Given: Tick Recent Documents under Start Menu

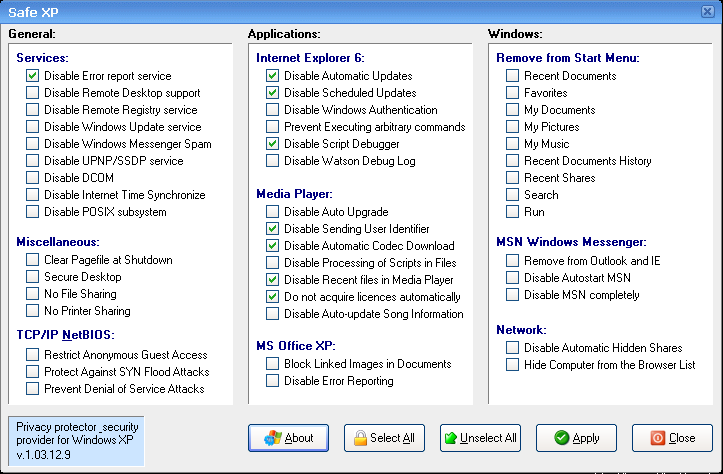Looking at the screenshot, I should 513,76.
